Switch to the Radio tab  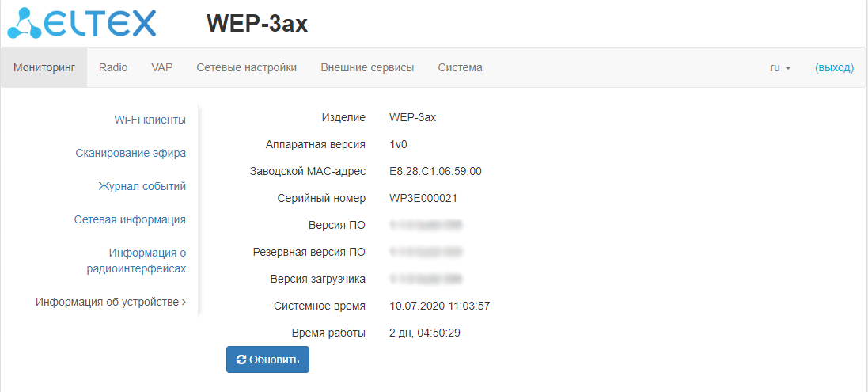(113, 68)
